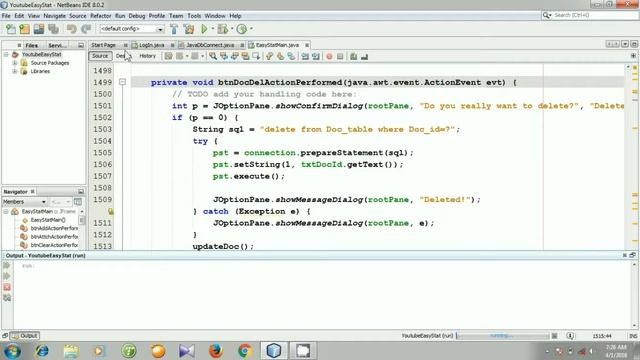This screenshot has height=360, width=640.
Task: Click the Output button in status bar
Action: (24, 336)
